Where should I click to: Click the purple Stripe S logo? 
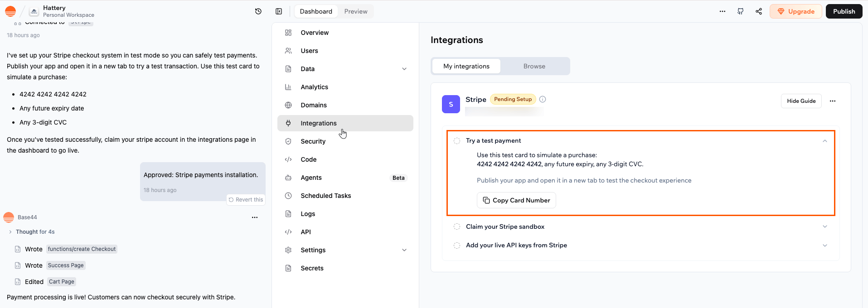coord(451,104)
